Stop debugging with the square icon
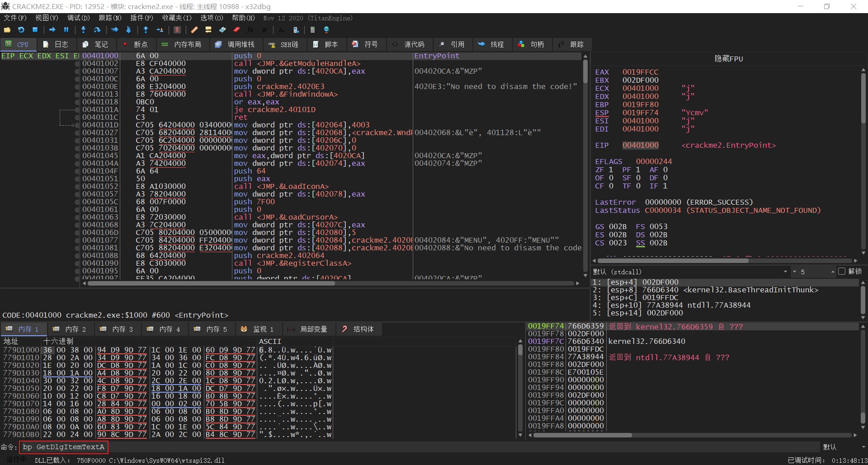The width and height of the screenshot is (868, 465). (35, 30)
